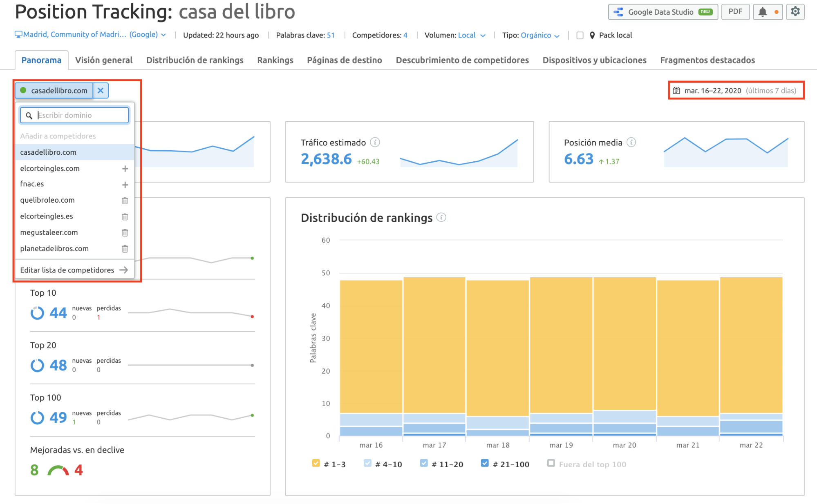This screenshot has height=504, width=817.
Task: Click the monitor device icon near Madrid
Action: click(x=18, y=35)
